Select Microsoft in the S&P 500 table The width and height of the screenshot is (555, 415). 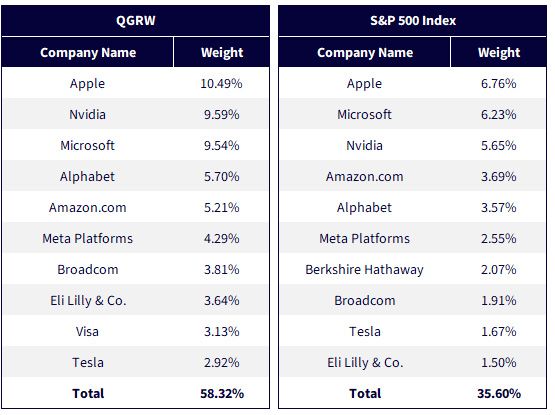coord(365,114)
